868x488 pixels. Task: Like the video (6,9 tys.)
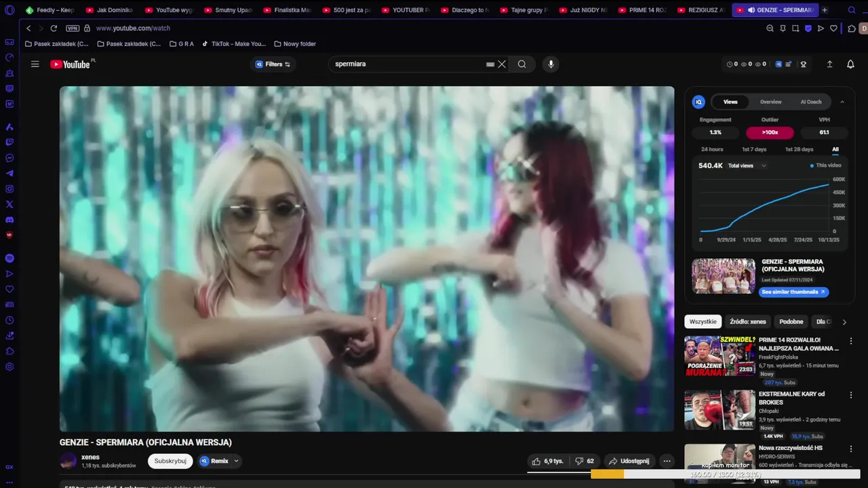[x=548, y=461]
